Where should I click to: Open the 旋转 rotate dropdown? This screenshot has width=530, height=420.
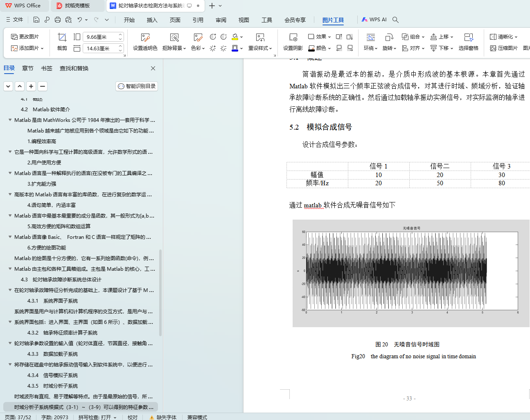click(x=389, y=42)
